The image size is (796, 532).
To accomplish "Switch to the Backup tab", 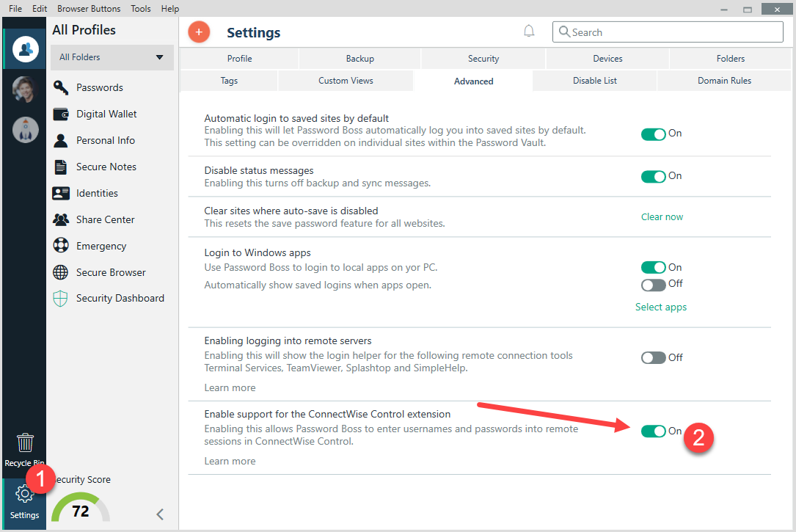I will (360, 59).
